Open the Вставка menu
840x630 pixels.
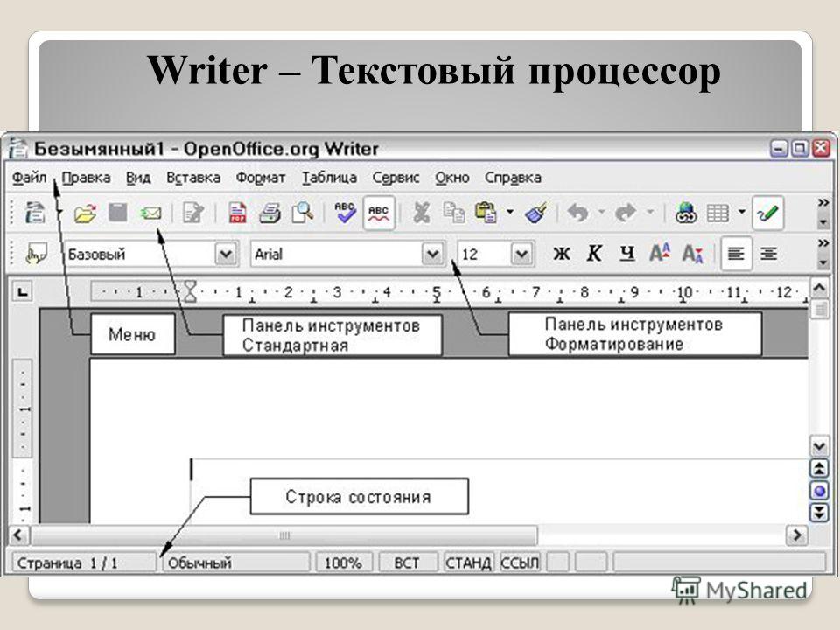pyautogui.click(x=193, y=178)
